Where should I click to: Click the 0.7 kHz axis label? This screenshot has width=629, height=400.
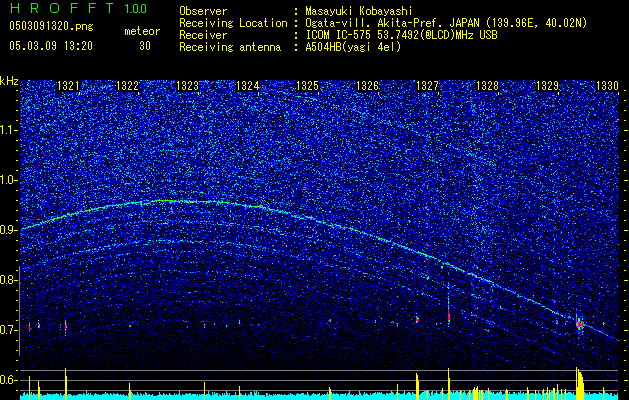point(9,330)
